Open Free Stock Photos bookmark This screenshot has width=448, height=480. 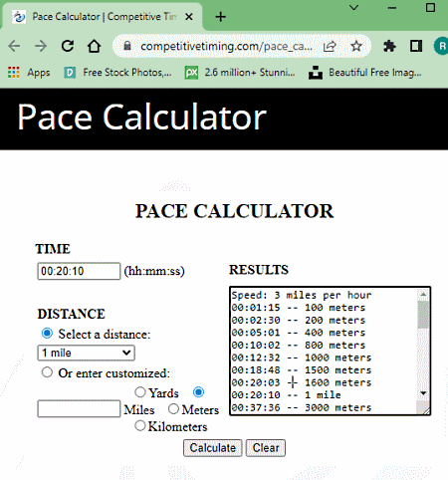[117, 73]
